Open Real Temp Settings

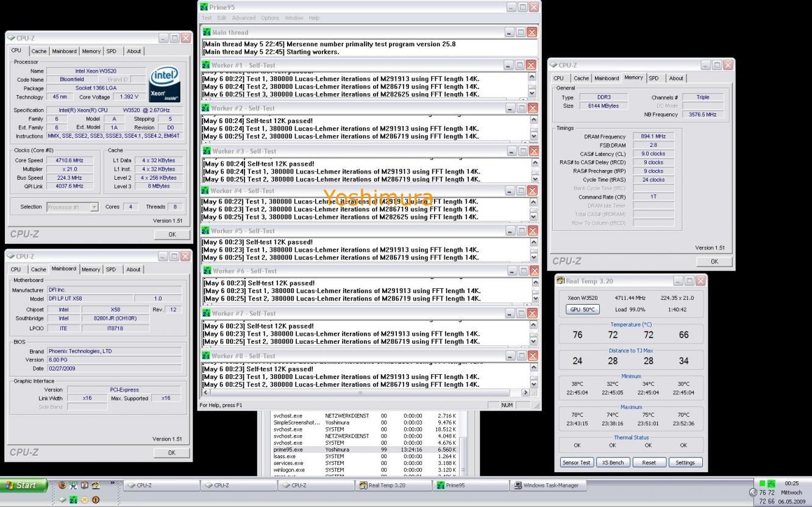click(x=685, y=463)
